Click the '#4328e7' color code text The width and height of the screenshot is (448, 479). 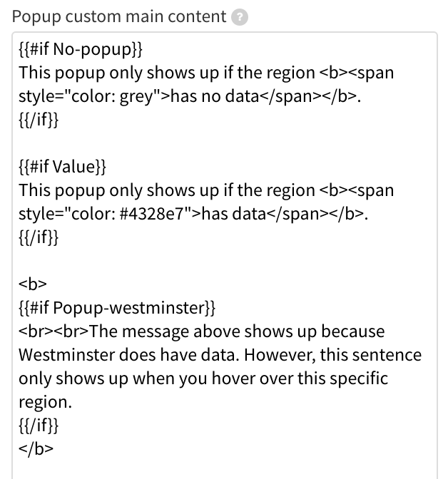[151, 214]
